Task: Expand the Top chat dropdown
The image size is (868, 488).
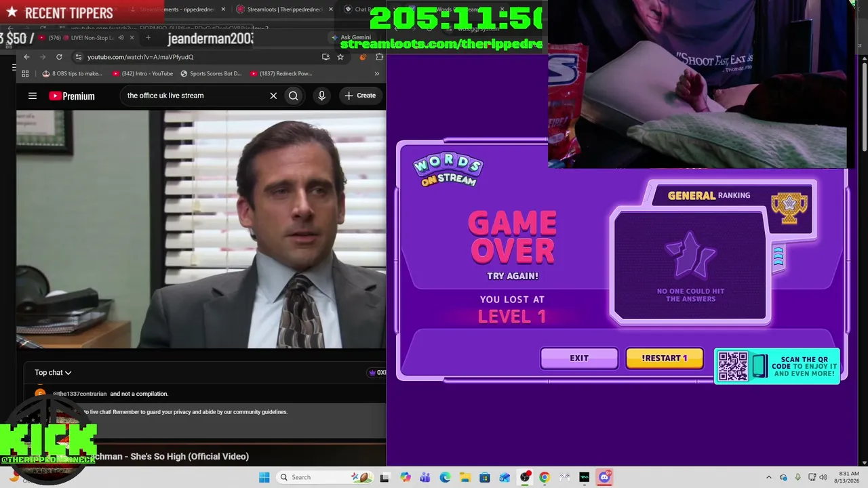Action: point(53,372)
